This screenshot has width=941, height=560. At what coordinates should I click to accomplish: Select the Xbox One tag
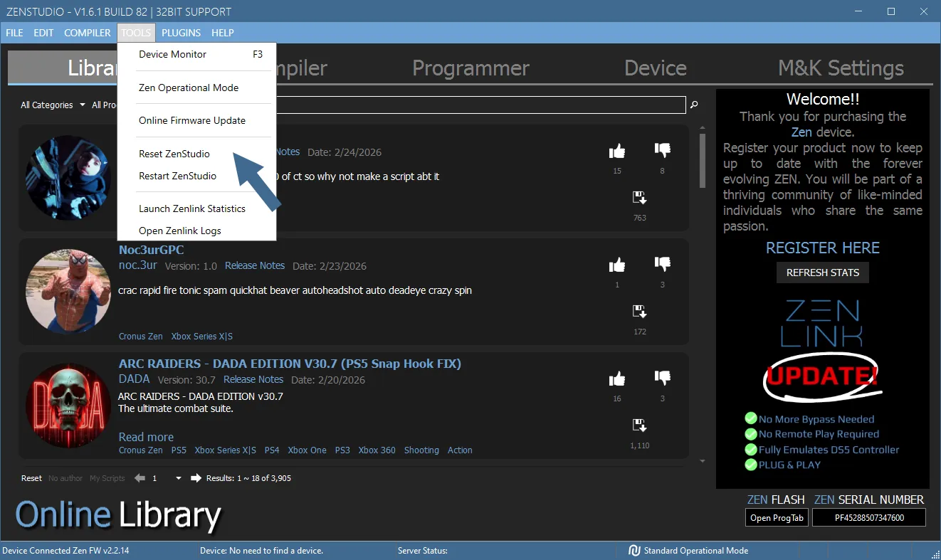(x=307, y=450)
